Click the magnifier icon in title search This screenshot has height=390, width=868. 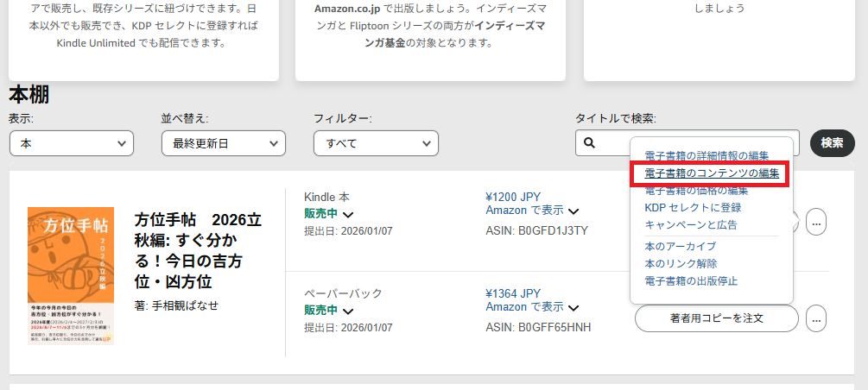click(x=589, y=143)
